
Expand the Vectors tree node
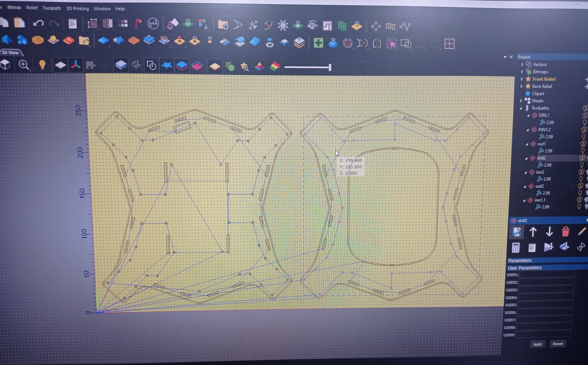[522, 64]
